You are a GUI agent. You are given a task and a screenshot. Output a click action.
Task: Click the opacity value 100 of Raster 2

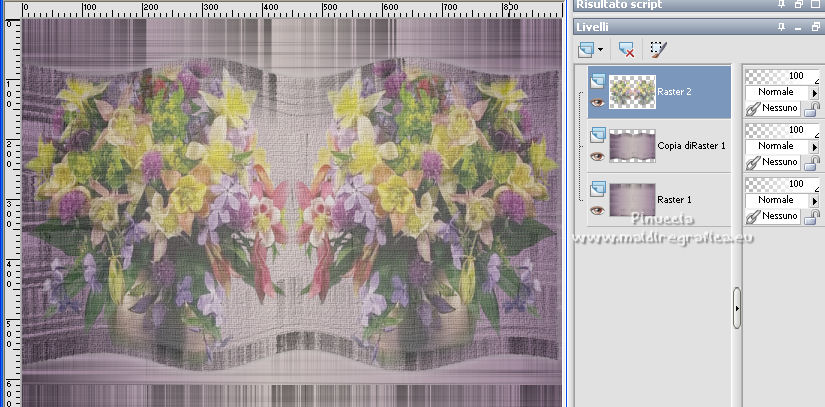(x=796, y=76)
